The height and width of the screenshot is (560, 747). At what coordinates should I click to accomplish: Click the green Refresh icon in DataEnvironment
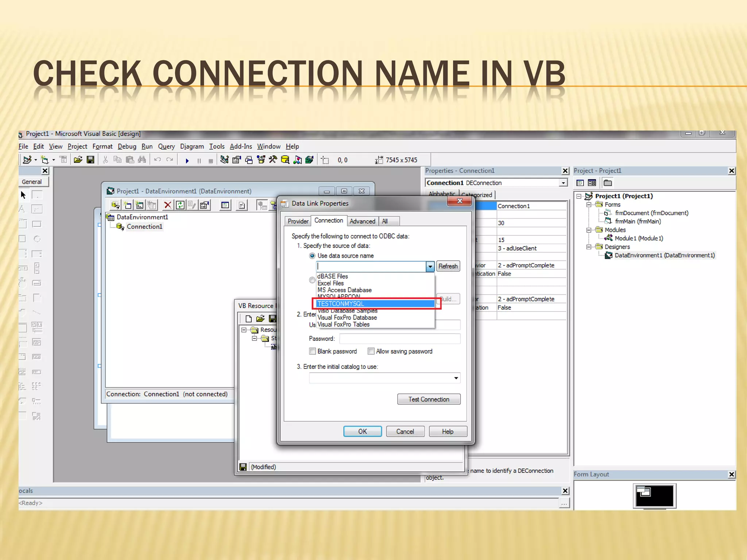(x=180, y=205)
